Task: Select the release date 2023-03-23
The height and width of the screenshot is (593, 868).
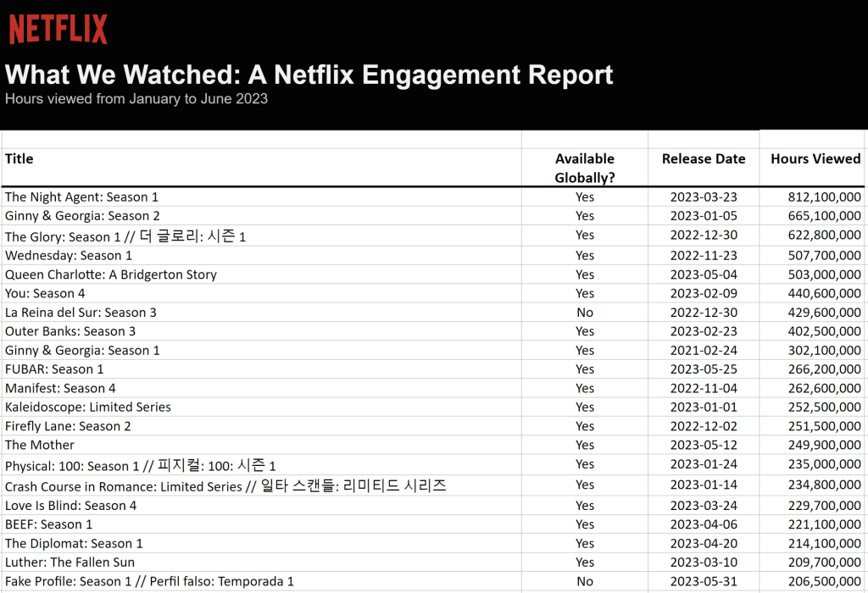Action: click(x=704, y=197)
